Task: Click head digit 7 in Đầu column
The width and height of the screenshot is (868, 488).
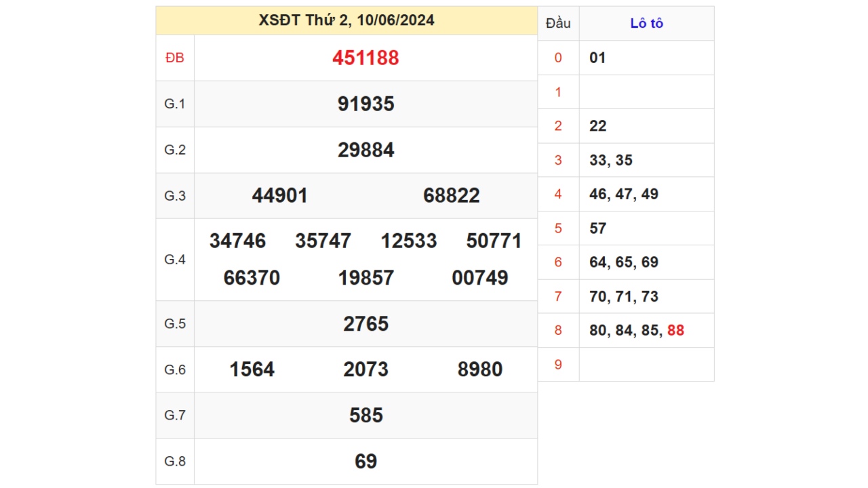Action: (558, 296)
